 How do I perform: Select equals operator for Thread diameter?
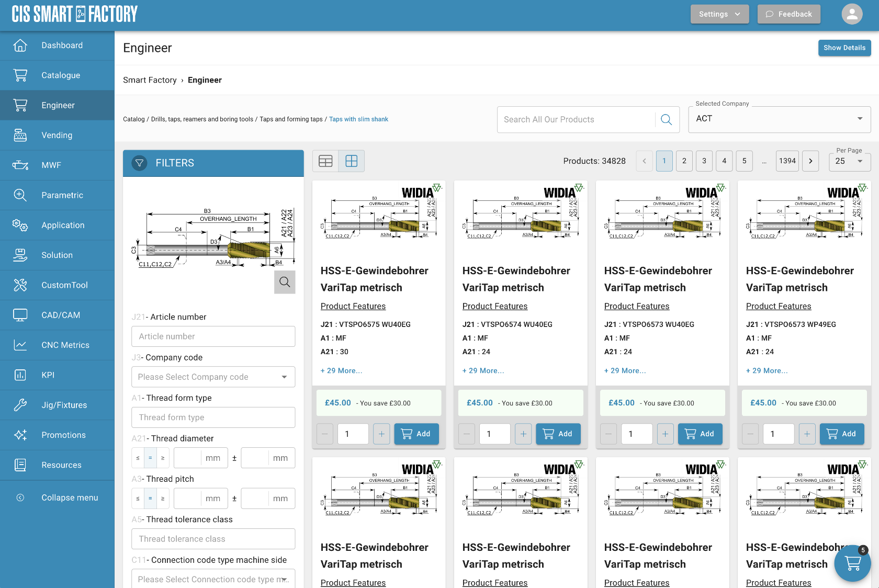pos(150,458)
